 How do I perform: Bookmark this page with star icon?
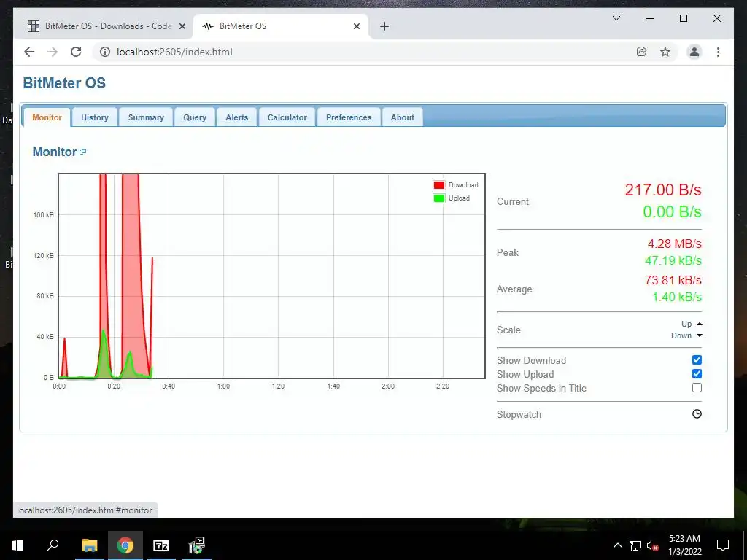point(665,52)
